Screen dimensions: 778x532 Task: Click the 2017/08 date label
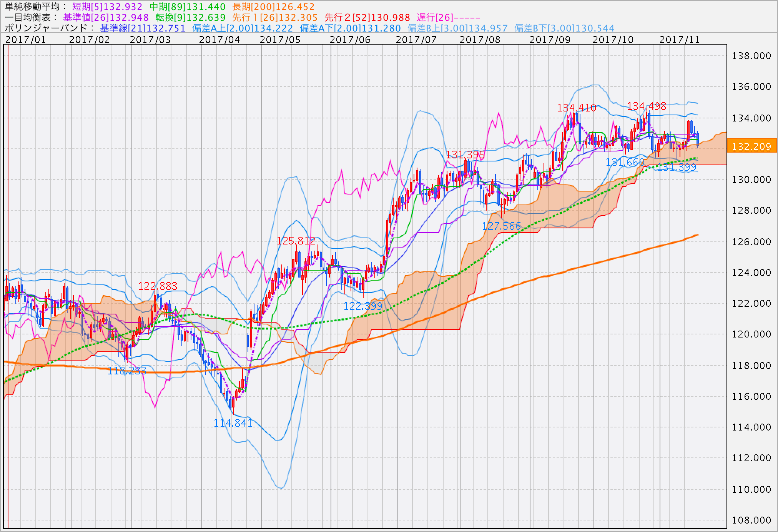click(480, 40)
